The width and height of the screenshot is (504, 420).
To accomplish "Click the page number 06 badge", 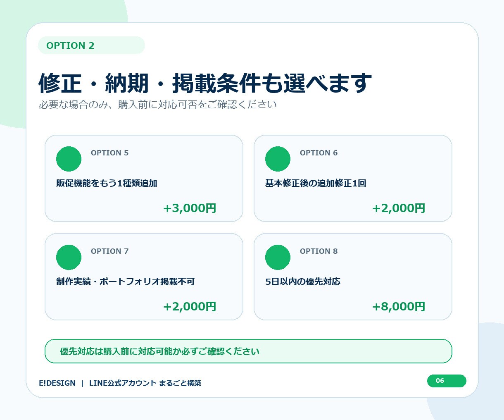I will 447,381.
